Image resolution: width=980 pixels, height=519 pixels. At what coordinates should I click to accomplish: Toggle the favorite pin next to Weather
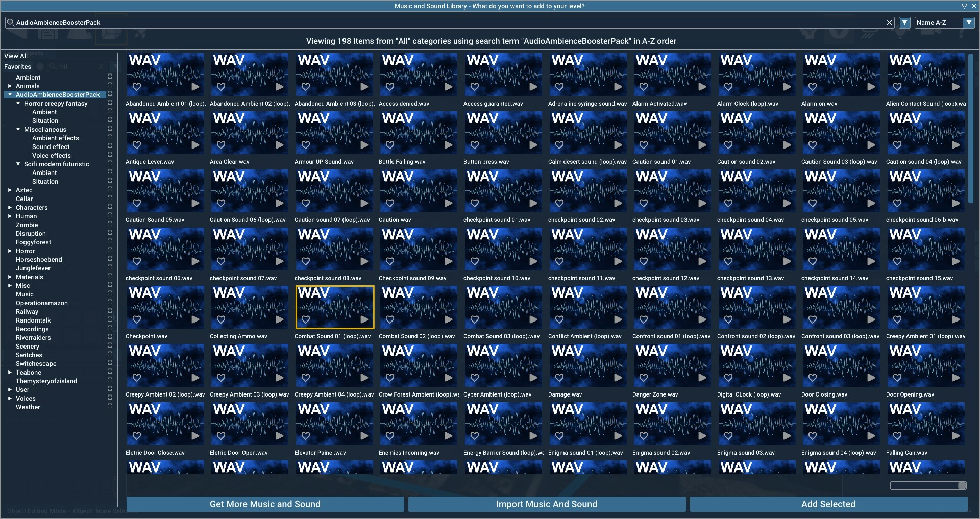[110, 407]
